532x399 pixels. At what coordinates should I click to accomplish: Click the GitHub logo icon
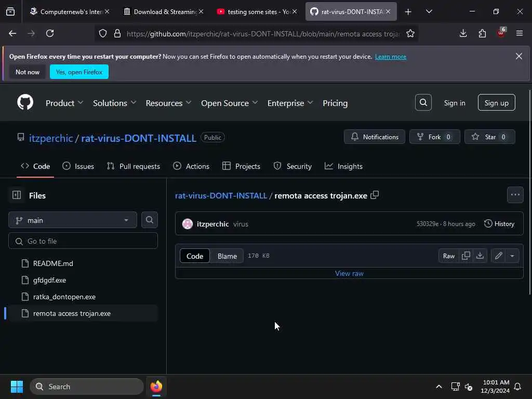click(x=25, y=102)
